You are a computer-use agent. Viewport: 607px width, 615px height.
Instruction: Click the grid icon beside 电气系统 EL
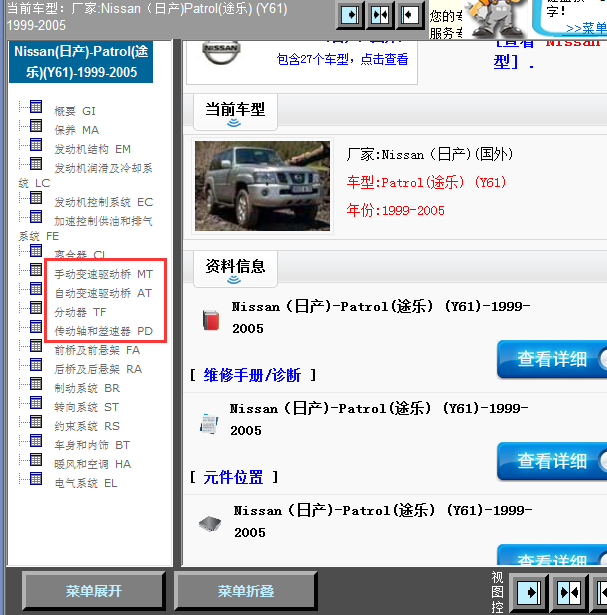(36, 479)
